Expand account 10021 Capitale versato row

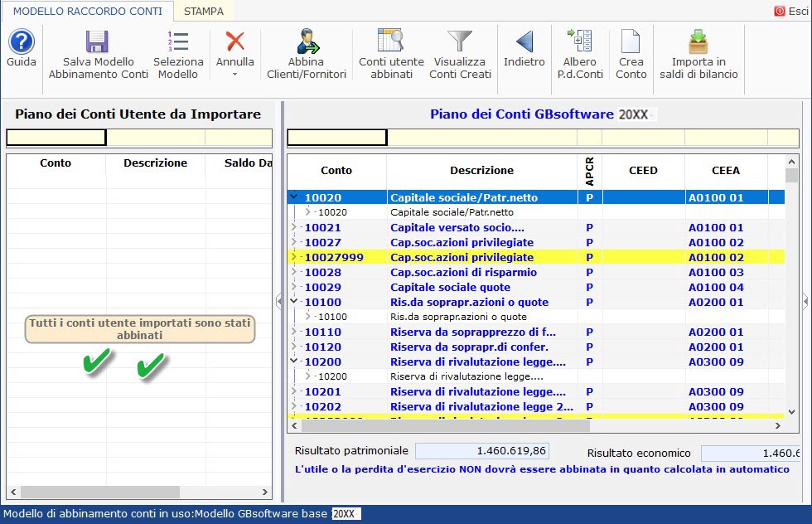tap(294, 227)
